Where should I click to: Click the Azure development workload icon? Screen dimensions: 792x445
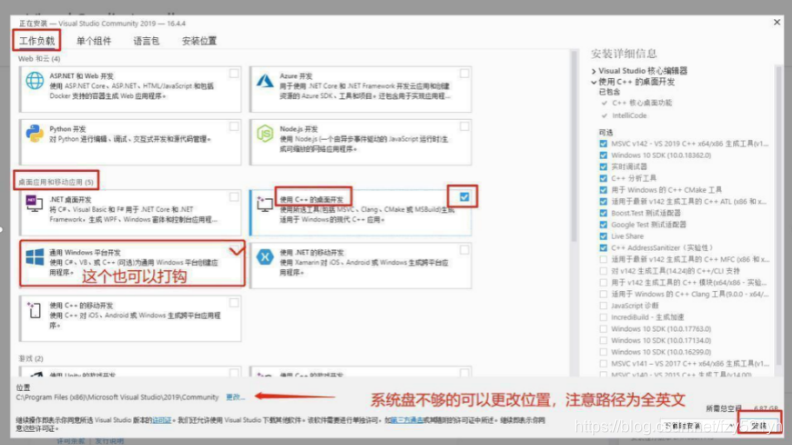click(265, 81)
